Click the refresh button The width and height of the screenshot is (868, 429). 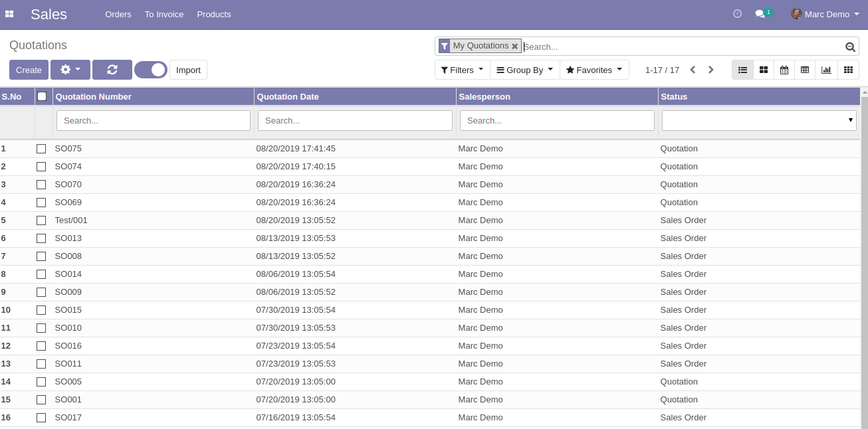(x=112, y=70)
